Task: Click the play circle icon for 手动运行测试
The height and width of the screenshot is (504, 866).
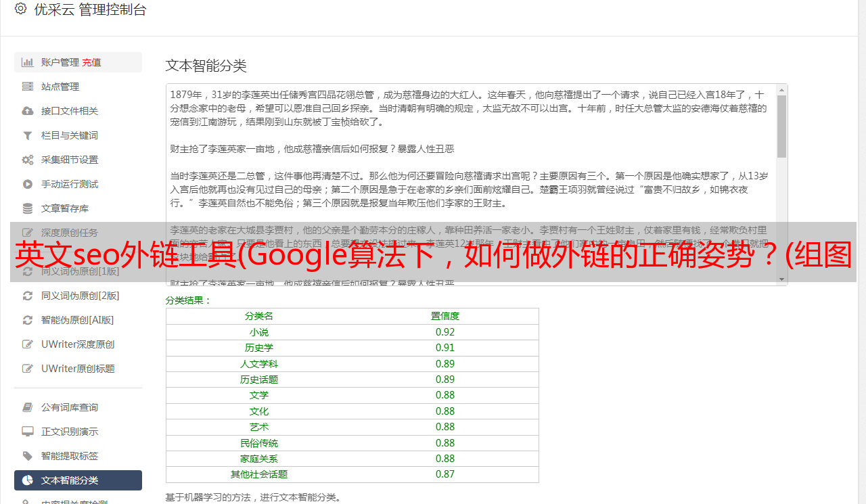Action: (28, 184)
